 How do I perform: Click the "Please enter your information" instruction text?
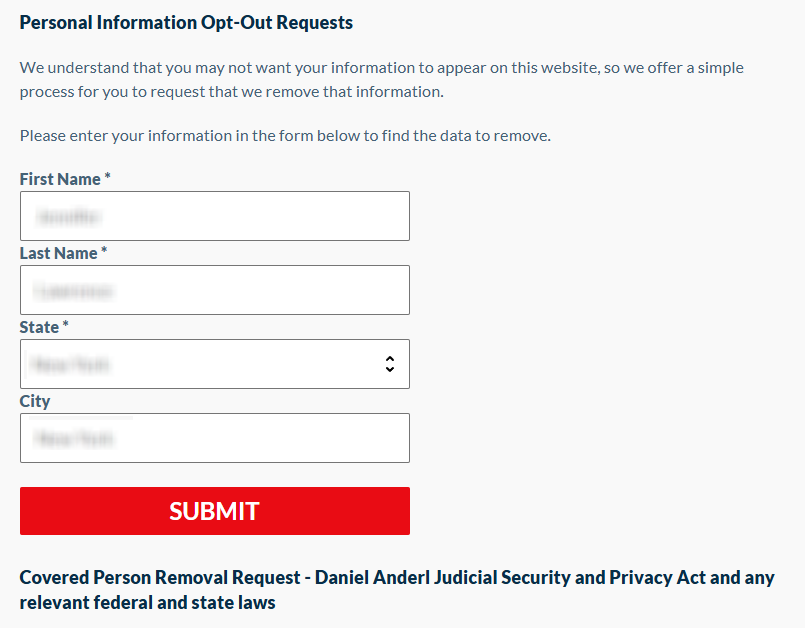pos(285,135)
